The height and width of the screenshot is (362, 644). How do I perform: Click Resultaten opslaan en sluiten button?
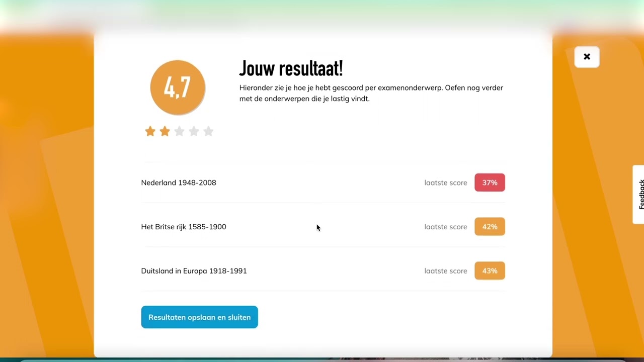pos(199,317)
